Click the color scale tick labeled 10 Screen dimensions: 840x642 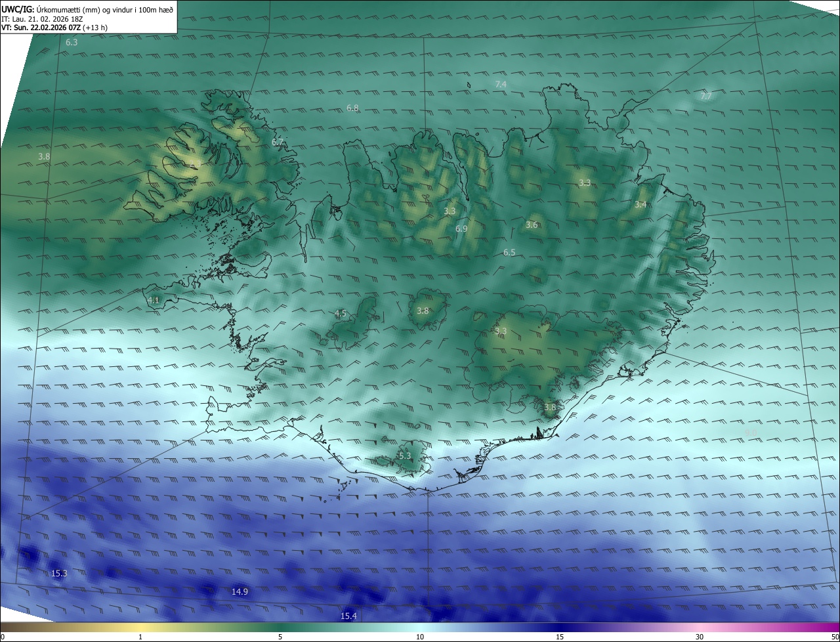(420, 637)
